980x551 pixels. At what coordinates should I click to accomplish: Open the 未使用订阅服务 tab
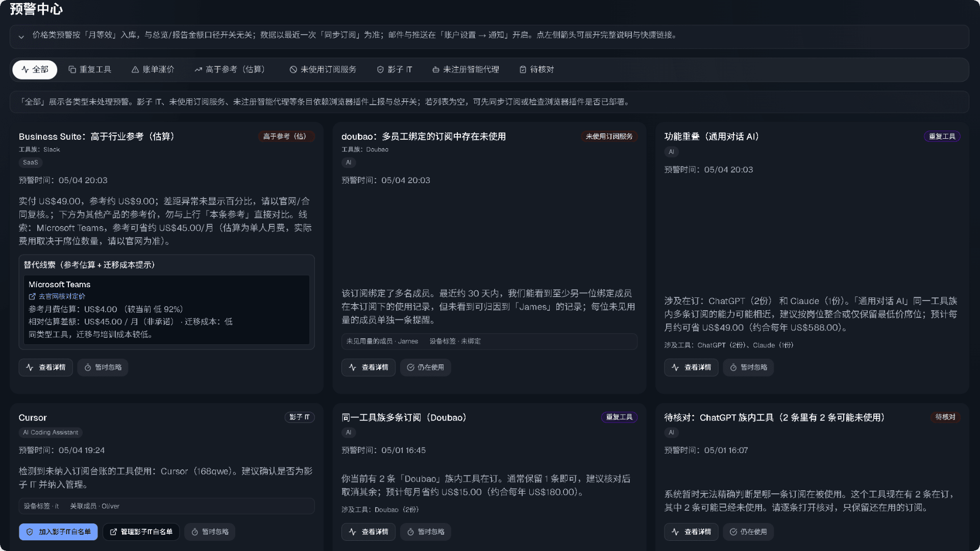click(323, 69)
